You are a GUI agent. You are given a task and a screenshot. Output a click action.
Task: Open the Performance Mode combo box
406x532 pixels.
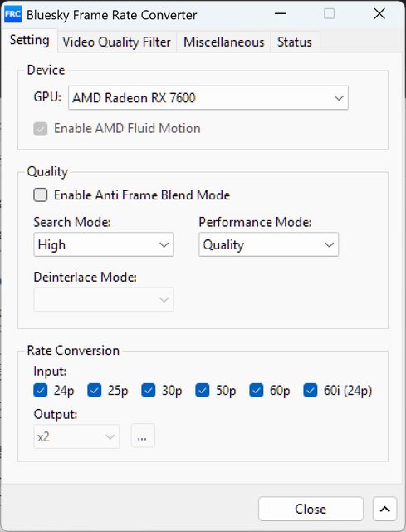pos(268,244)
